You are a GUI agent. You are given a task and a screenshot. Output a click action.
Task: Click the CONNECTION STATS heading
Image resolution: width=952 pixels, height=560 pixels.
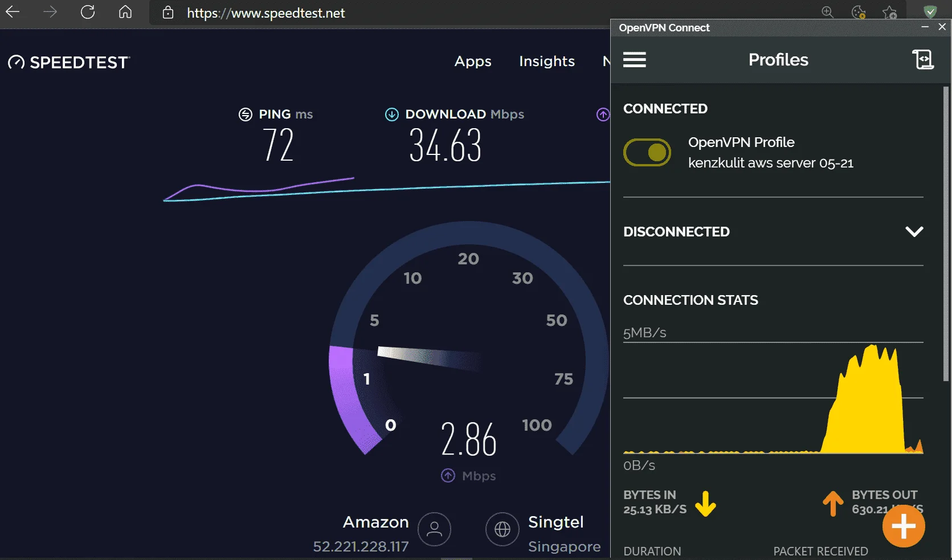pos(690,300)
